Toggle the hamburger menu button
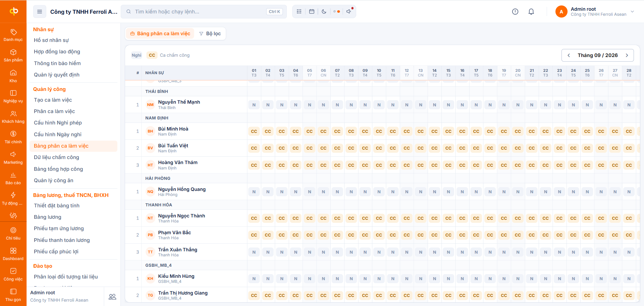The height and width of the screenshot is (306, 644). (40, 12)
